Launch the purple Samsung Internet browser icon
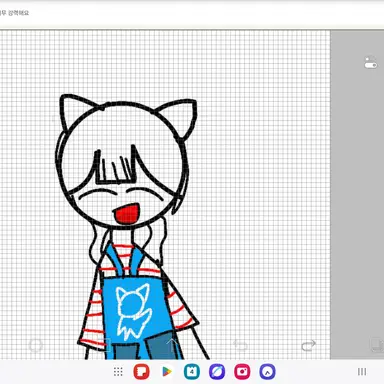 point(217,372)
